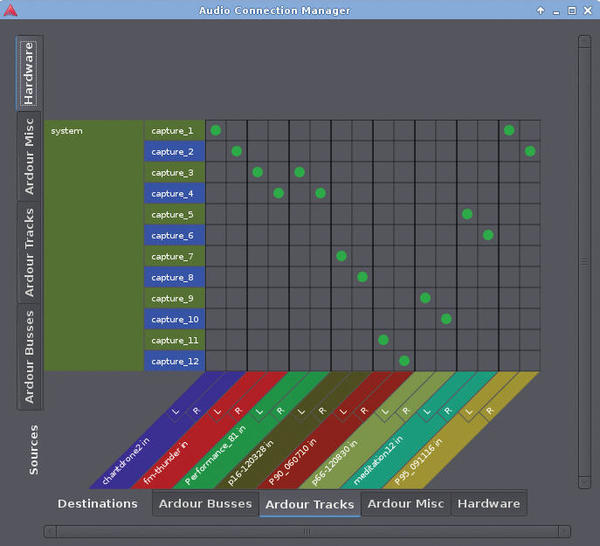Open Ardour Busses destinations tab at bottom
600x546 pixels.
[x=205, y=504]
